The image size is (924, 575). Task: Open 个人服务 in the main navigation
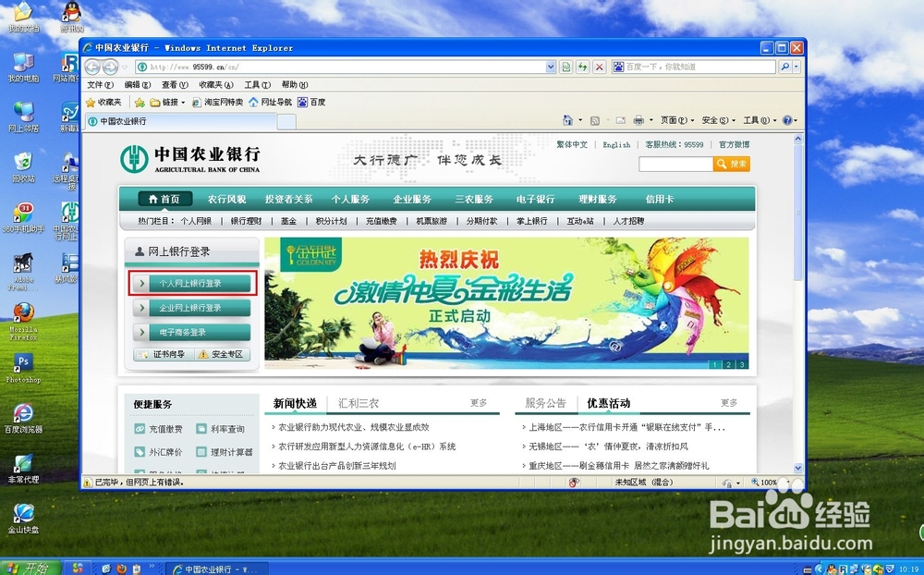pyautogui.click(x=350, y=200)
